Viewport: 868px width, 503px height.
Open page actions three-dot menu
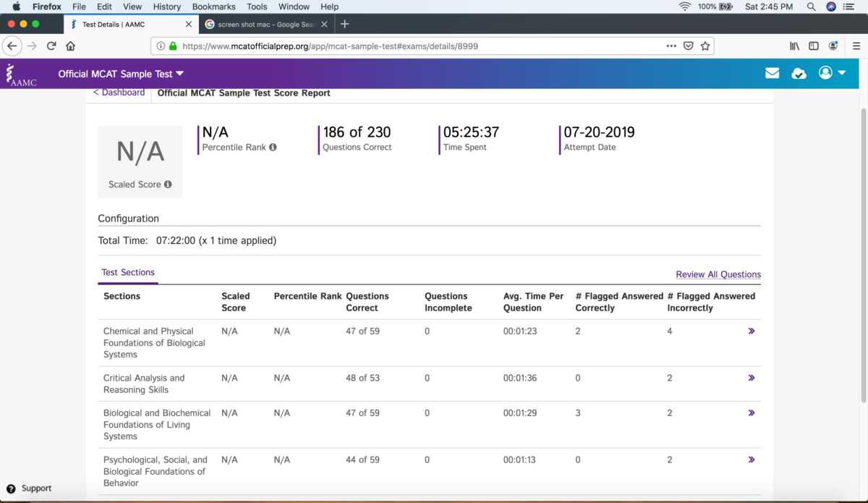672,46
